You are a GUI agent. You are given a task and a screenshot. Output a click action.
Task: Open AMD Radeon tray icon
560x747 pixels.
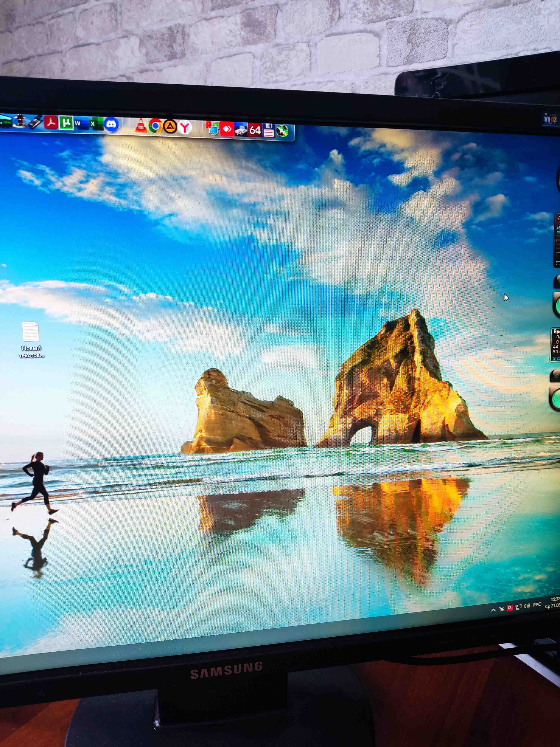[x=510, y=608]
